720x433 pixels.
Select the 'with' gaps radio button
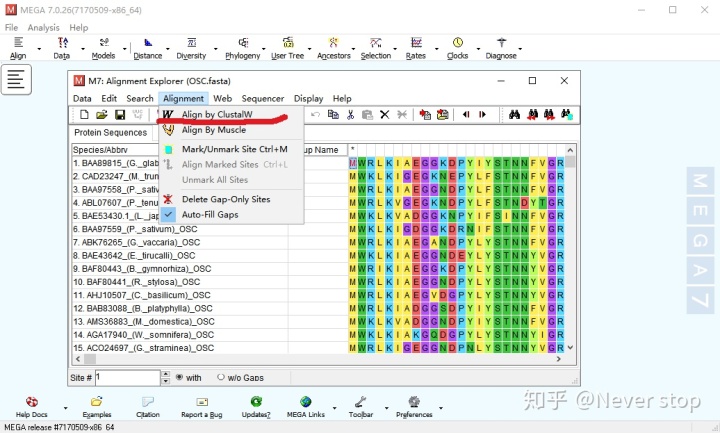[x=179, y=377]
